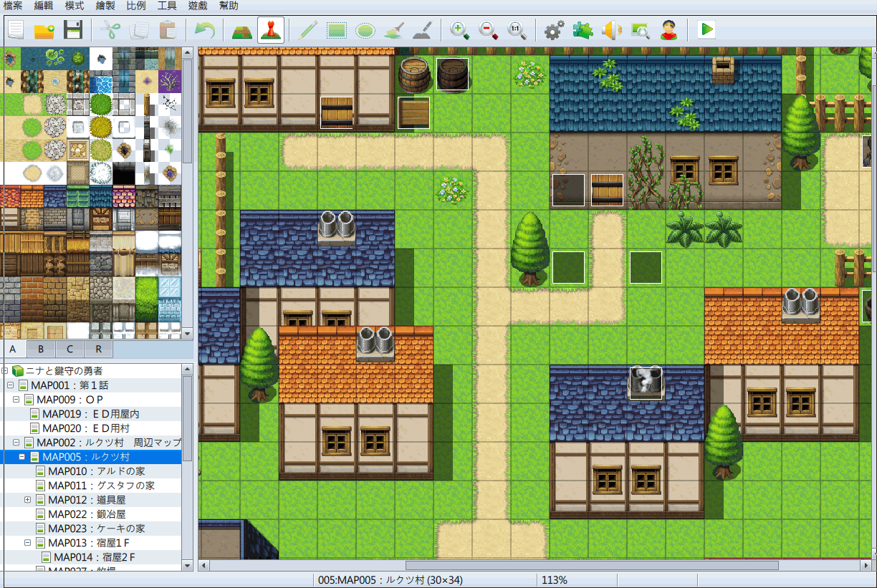
Task: Open the 遊戲 menu
Action: coord(198,6)
